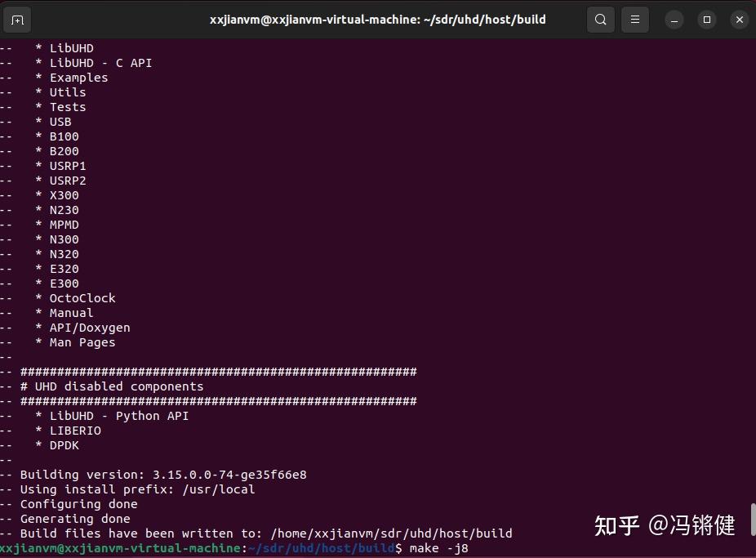Open terminal search with the magnifier icon
The width and height of the screenshot is (756, 558).
[600, 19]
